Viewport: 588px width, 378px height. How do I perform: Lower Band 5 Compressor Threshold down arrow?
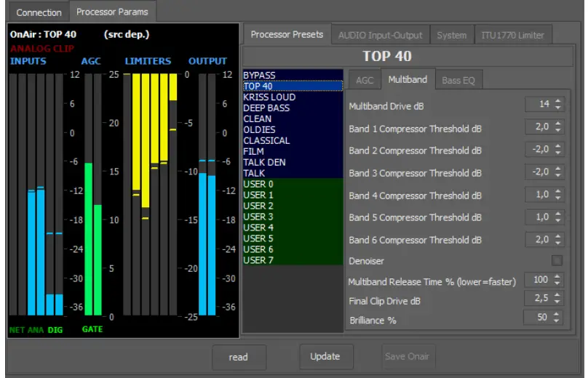coord(558,220)
